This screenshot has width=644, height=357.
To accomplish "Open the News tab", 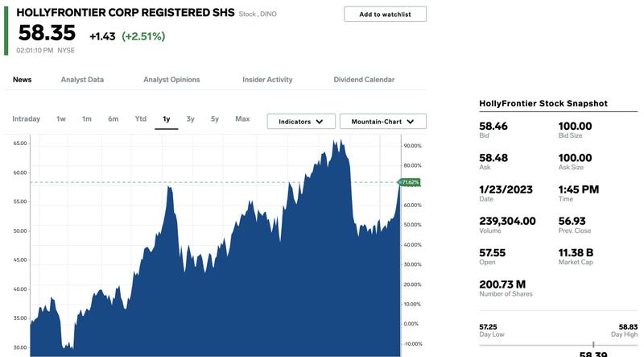I will click(x=23, y=80).
